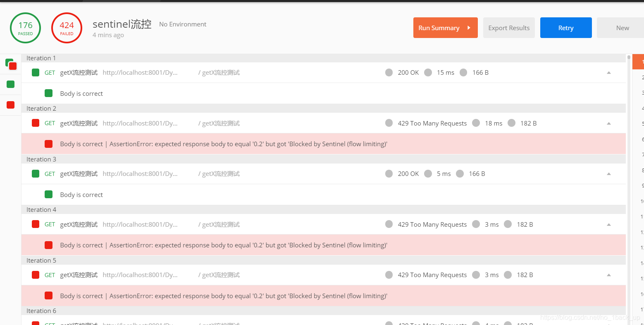Click the '166 B' size in Iteration 3
This screenshot has height=325, width=644.
click(477, 174)
